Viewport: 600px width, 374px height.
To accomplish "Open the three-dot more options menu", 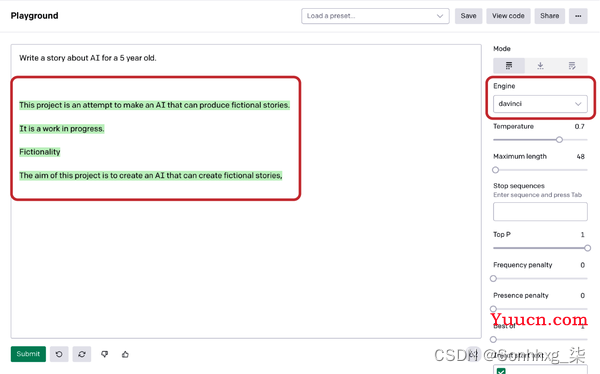I will [578, 16].
